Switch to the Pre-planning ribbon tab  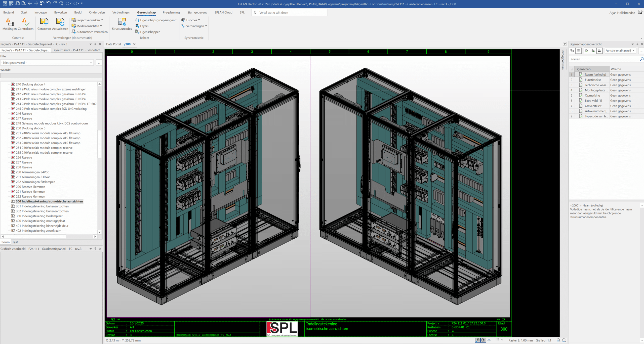[171, 12]
